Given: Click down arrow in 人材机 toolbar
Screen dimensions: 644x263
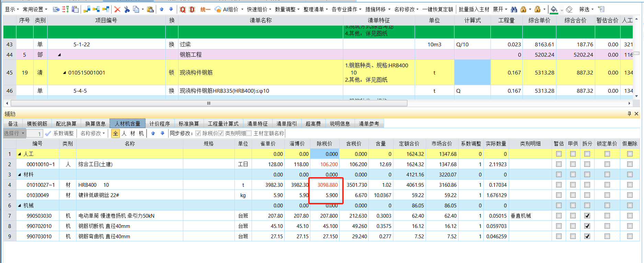Looking at the screenshot, I should point(163,133).
